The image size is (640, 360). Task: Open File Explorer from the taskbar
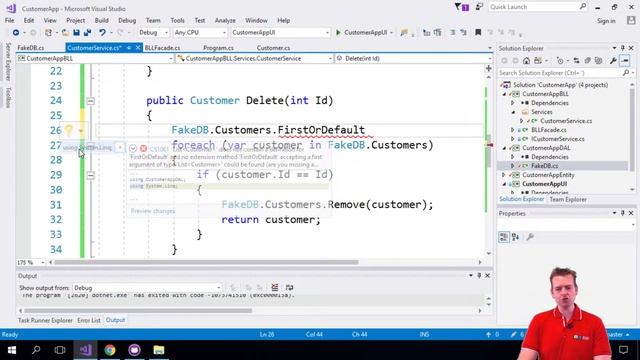tap(159, 350)
